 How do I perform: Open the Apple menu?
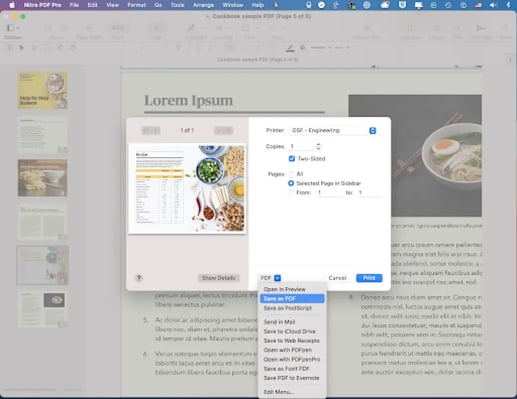tap(12, 5)
